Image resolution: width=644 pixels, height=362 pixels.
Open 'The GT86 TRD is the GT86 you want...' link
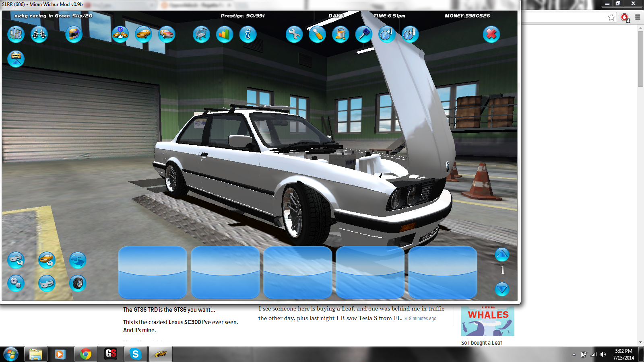coord(169,310)
